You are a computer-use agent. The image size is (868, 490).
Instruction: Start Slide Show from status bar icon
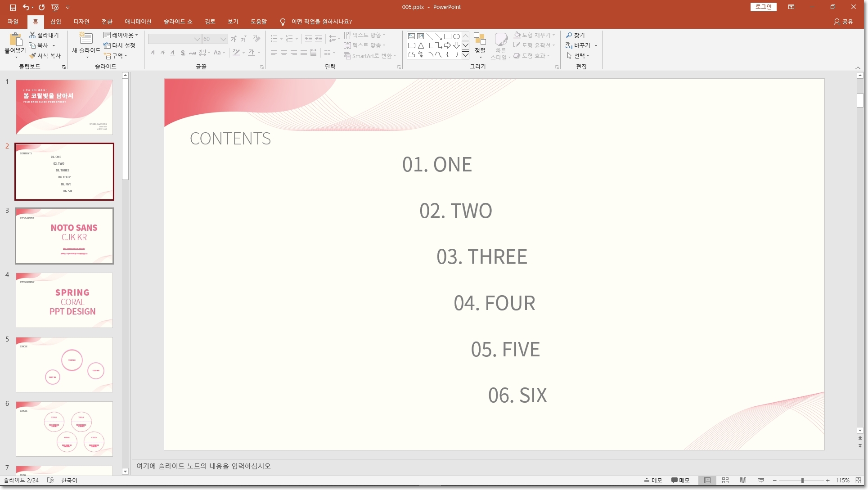[x=761, y=481]
